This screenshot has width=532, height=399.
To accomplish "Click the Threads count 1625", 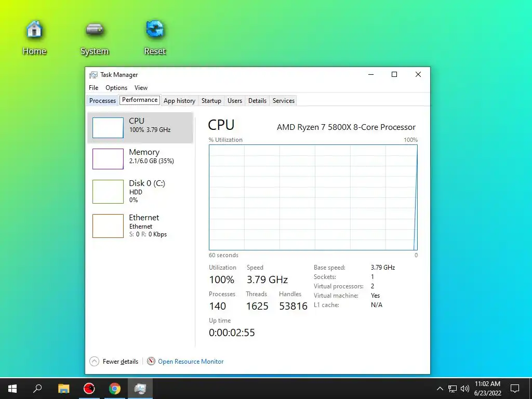I will tap(257, 306).
